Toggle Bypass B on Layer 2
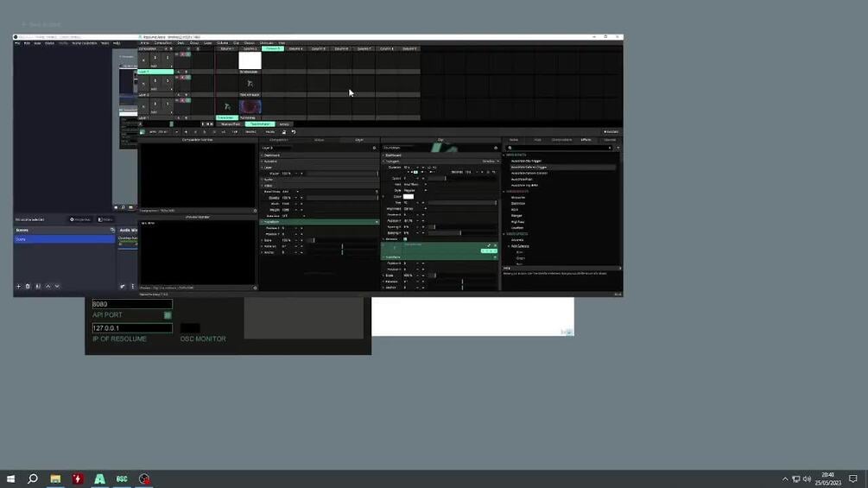 tap(155, 82)
